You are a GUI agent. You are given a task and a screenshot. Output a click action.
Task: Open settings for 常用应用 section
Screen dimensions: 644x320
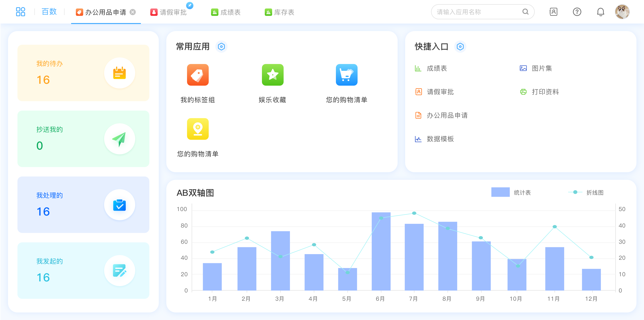point(221,47)
